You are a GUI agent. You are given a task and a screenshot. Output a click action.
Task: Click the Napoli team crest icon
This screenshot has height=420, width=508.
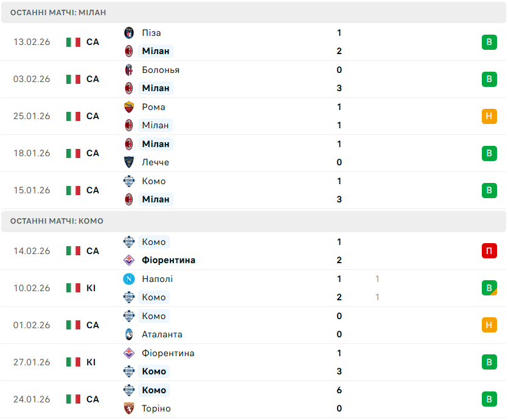tap(129, 279)
